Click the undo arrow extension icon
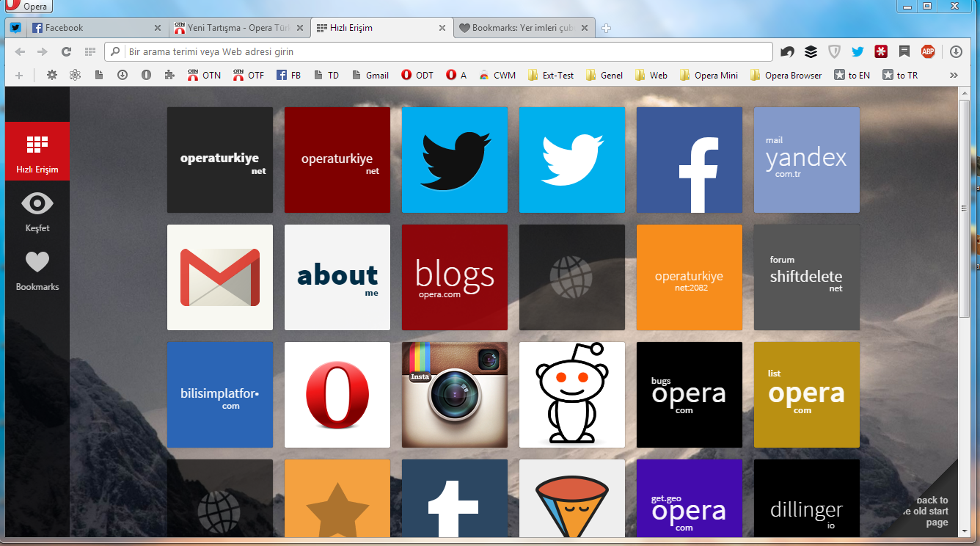This screenshot has height=546, width=980. point(787,51)
